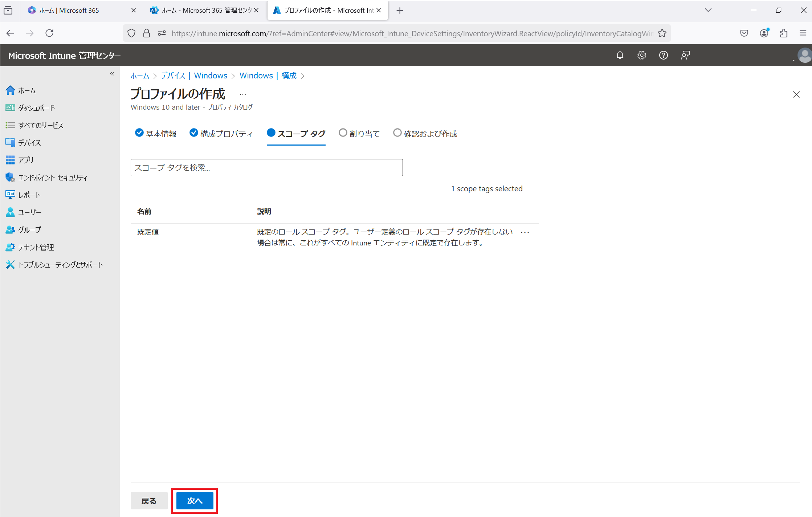Click the ホーム breadcrumb link
812x517 pixels.
point(140,76)
